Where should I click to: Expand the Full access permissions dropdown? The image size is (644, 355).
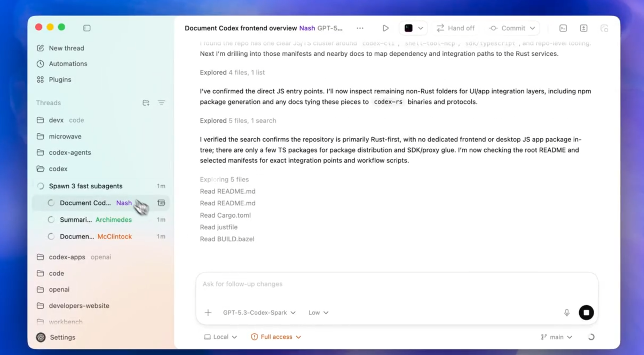tap(276, 337)
